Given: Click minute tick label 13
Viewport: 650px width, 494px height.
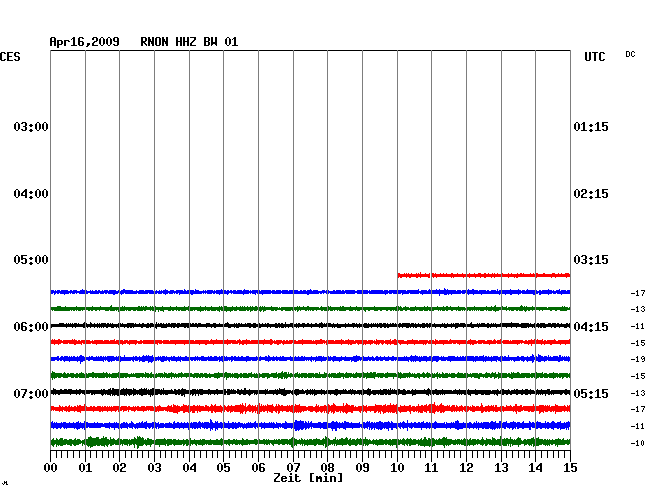Looking at the screenshot, I should tap(501, 468).
